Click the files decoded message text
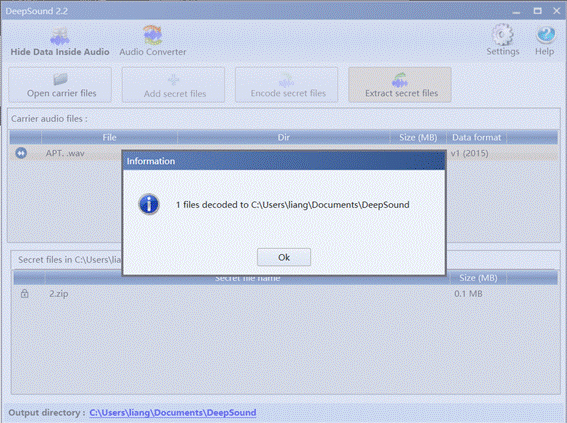Image resolution: width=567 pixels, height=423 pixels. pos(293,205)
